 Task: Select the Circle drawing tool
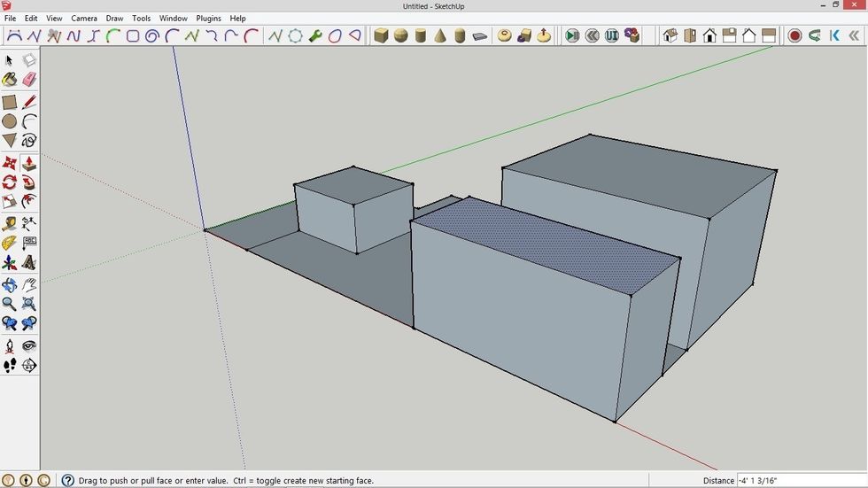(x=10, y=121)
